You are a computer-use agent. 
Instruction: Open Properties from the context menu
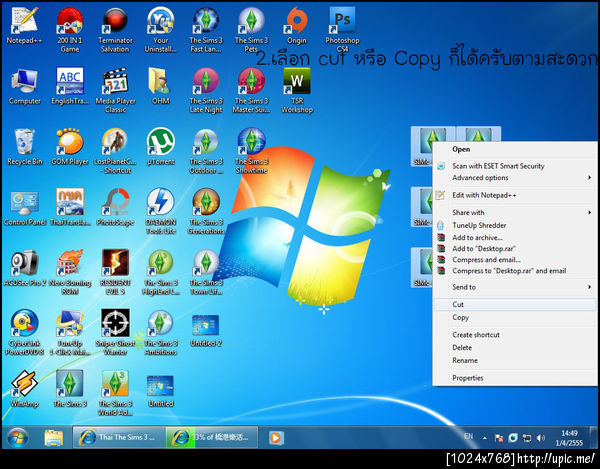click(x=515, y=378)
